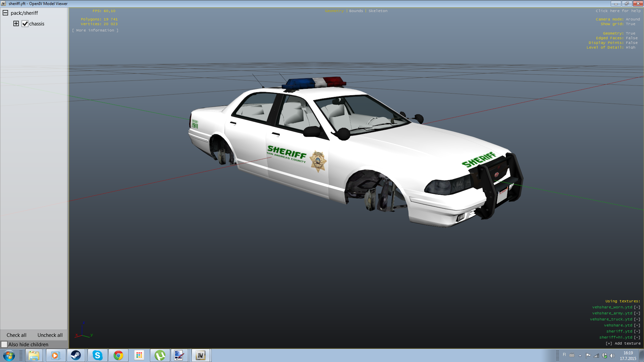Open the Steam taskbar icon

point(76,355)
